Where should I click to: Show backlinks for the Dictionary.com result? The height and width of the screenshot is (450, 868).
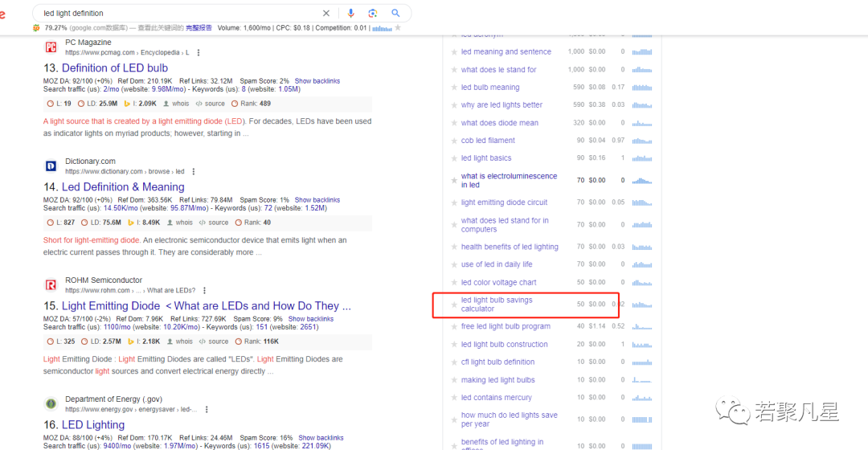[x=317, y=200]
